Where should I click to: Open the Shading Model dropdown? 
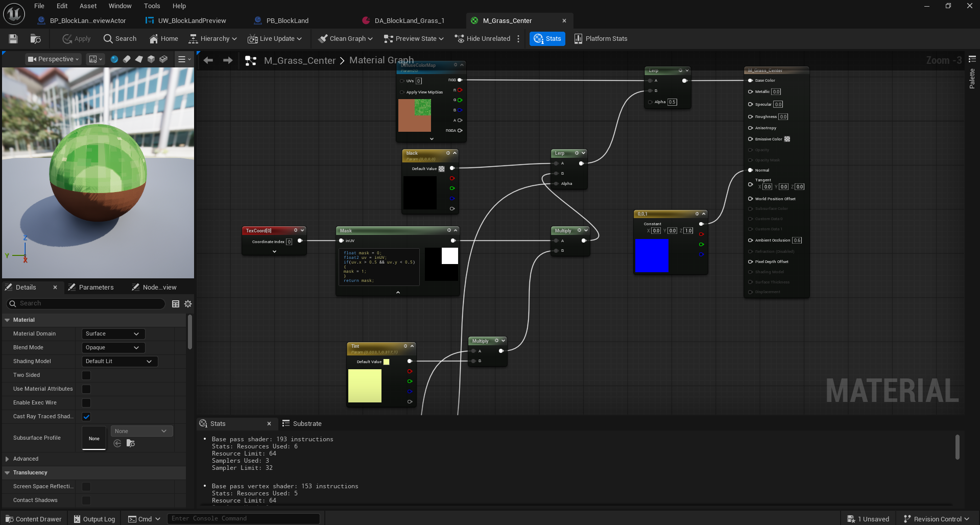(x=119, y=362)
